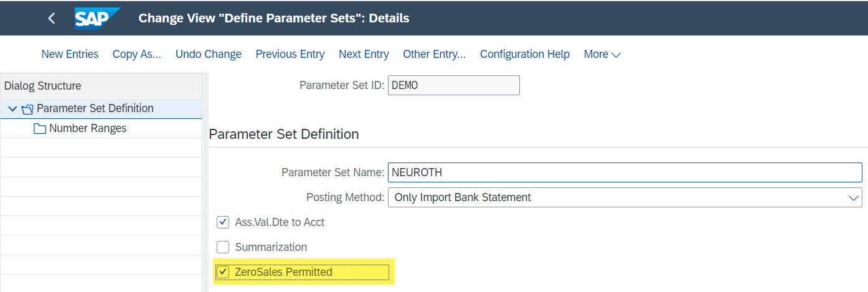This screenshot has width=868, height=292.
Task: Go to Previous Entry
Action: pyautogui.click(x=290, y=54)
